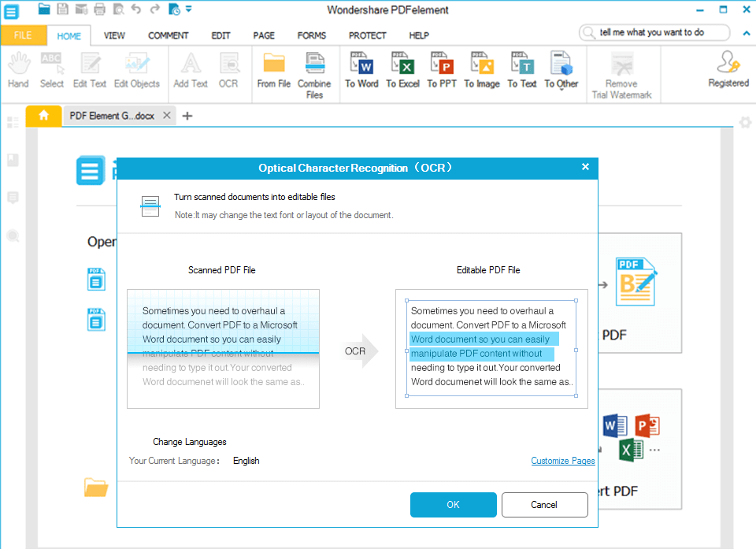Toggle the Select mode tool
The width and height of the screenshot is (756, 549).
51,71
